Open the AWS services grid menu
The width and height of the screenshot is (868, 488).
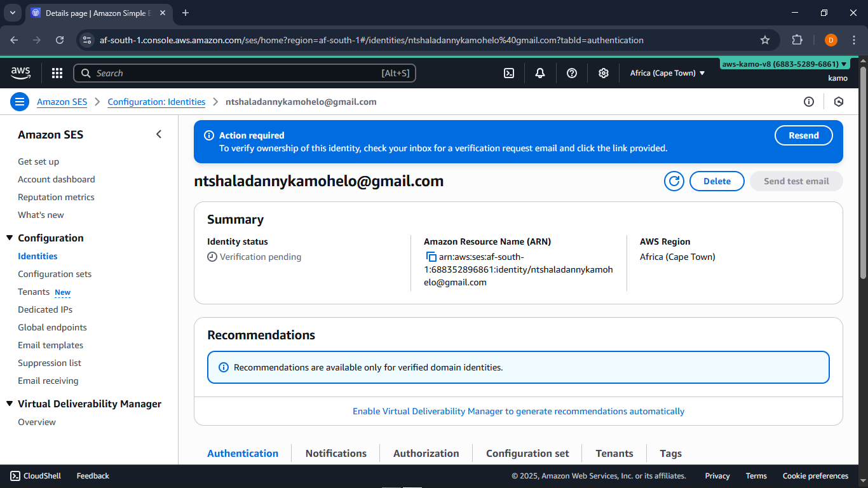[x=57, y=73]
